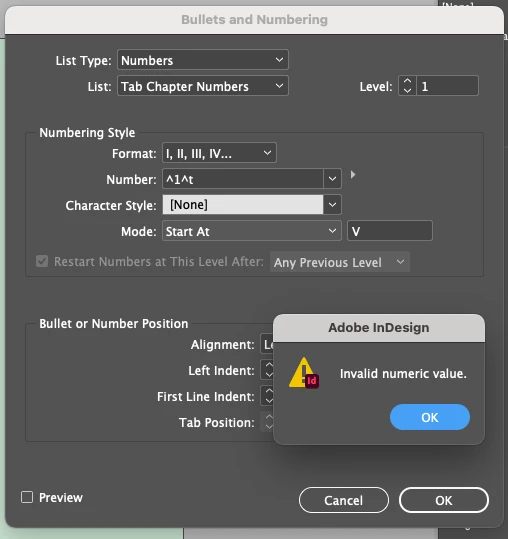This screenshot has height=539, width=508.
Task: Open the Mode Start At dropdown
Action: pos(252,231)
